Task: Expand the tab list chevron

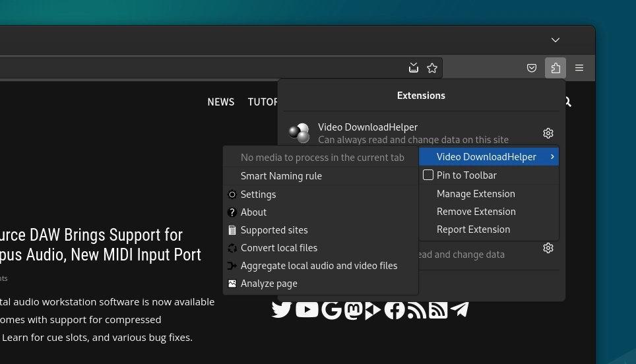Action: [x=556, y=40]
